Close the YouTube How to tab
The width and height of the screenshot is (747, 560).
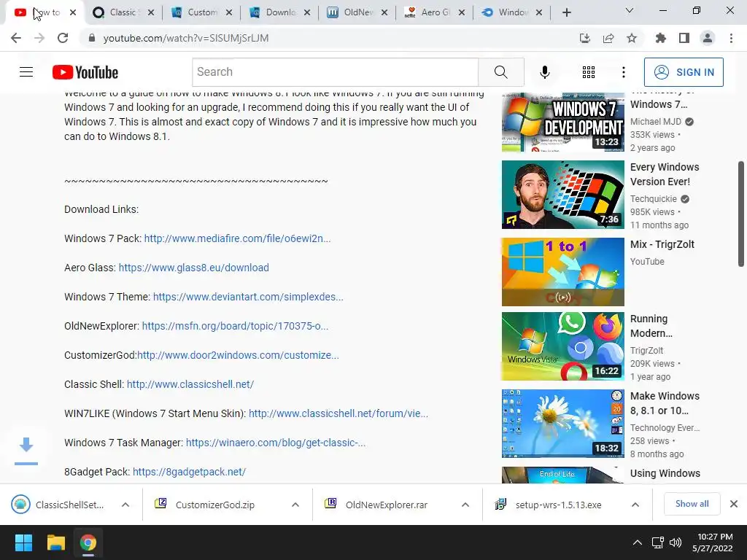point(73,12)
